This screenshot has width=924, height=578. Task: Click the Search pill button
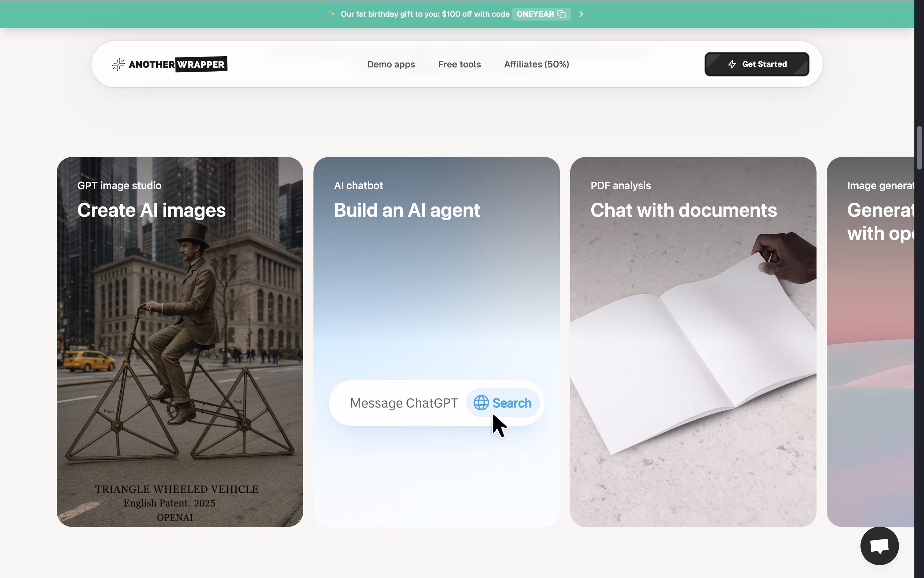503,403
